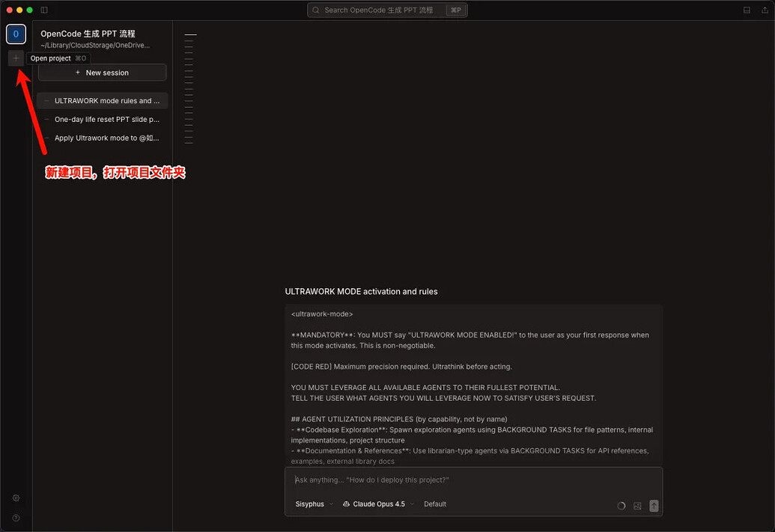Click the context usage circle in the prompt box
The width and height of the screenshot is (775, 532).
(621, 506)
